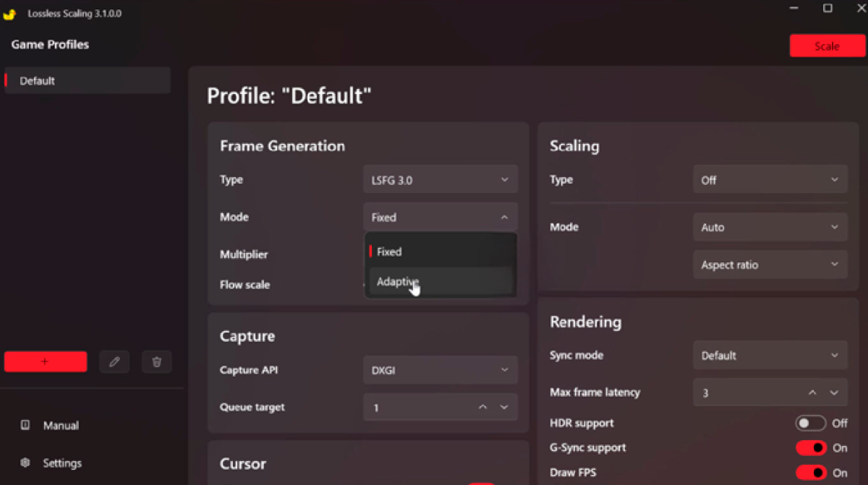Open the Sync mode Default dropdown
This screenshot has height=485, width=868.
(770, 356)
